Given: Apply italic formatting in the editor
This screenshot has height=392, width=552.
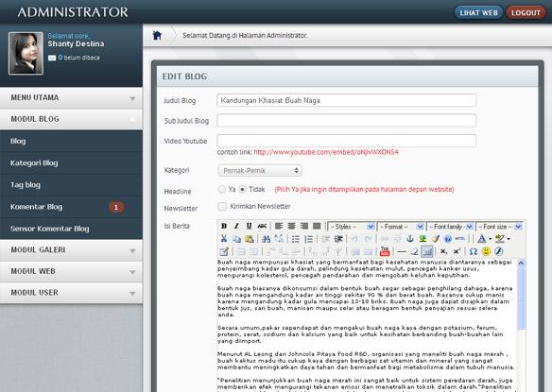Looking at the screenshot, I should [x=236, y=227].
